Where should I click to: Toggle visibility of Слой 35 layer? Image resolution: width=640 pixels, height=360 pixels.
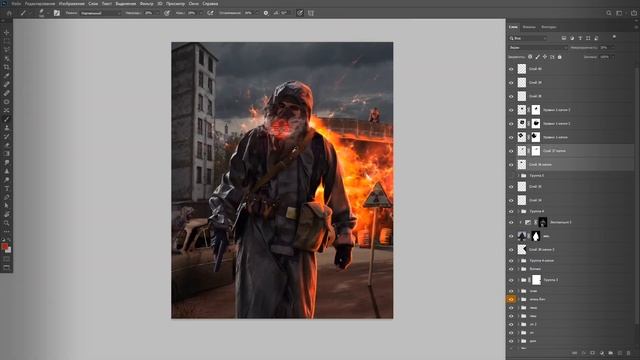pyautogui.click(x=511, y=200)
